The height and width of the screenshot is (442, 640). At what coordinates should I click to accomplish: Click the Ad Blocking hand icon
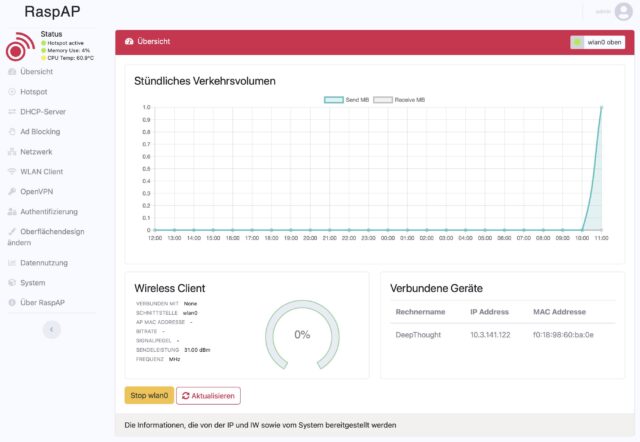tap(12, 132)
